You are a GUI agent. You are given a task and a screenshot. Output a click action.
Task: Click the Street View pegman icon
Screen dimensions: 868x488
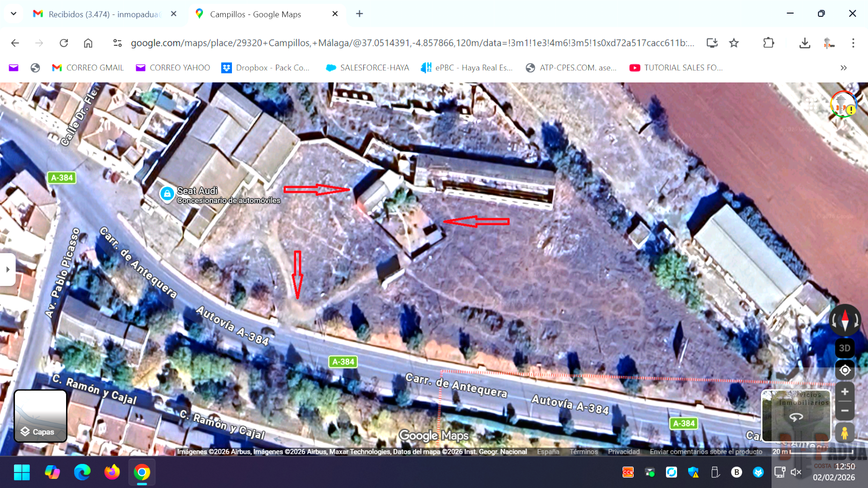(844, 433)
